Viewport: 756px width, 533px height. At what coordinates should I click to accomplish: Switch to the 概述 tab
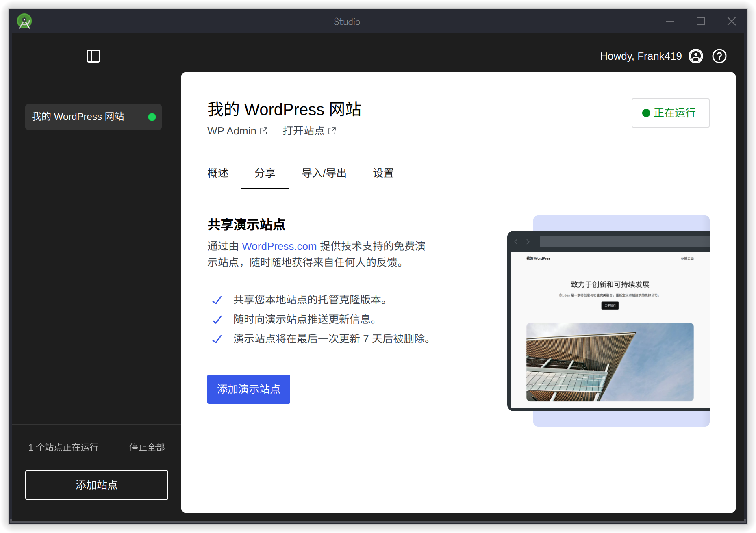point(217,173)
